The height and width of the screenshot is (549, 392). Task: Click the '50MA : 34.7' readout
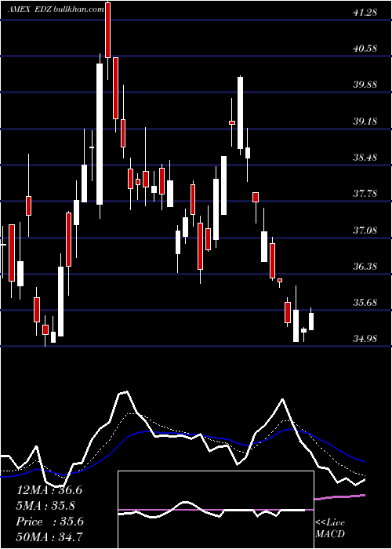click(x=49, y=536)
